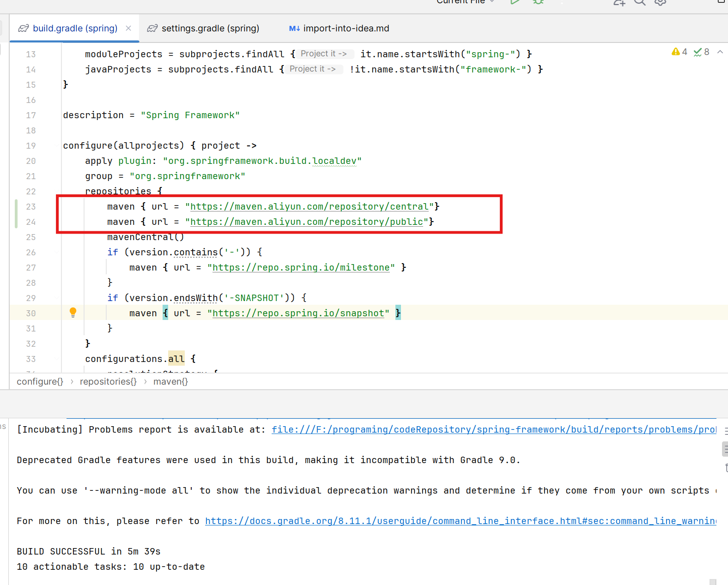Viewport: 728px width, 585px height.
Task: Open the import-into-idea.md tab
Action: point(339,28)
